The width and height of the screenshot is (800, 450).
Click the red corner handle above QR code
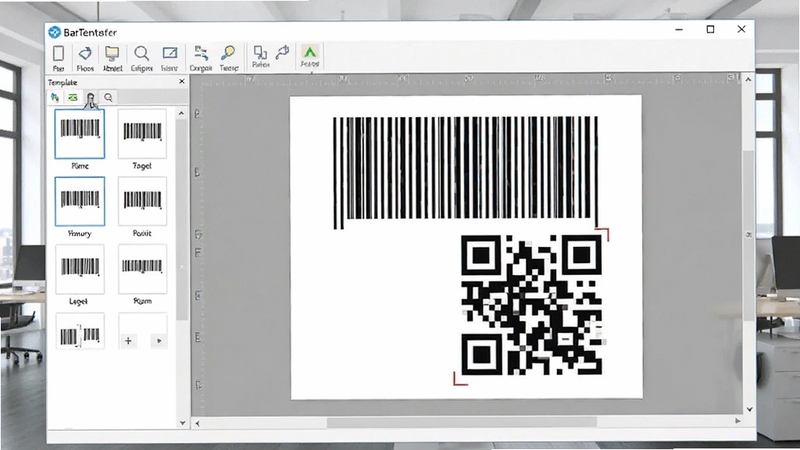(603, 234)
